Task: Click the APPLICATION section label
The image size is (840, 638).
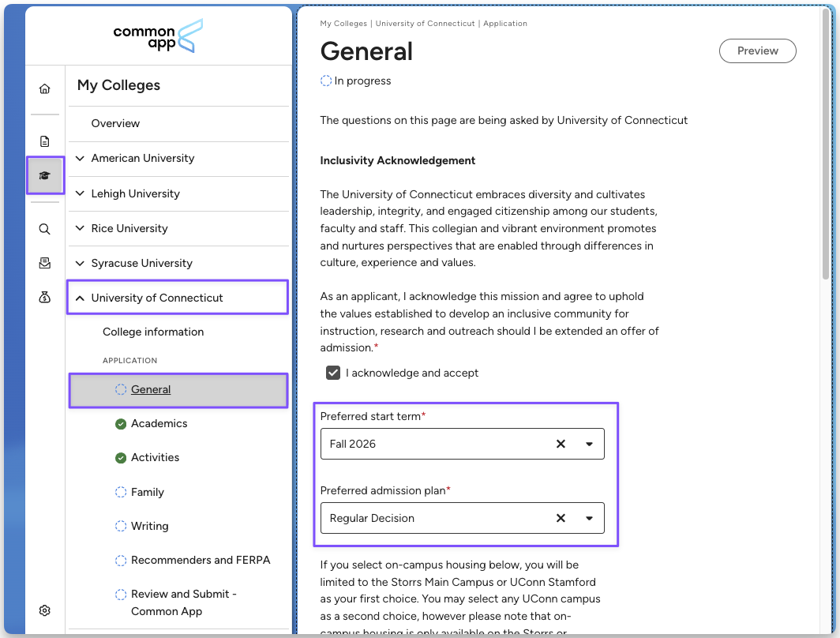Action: (129, 361)
